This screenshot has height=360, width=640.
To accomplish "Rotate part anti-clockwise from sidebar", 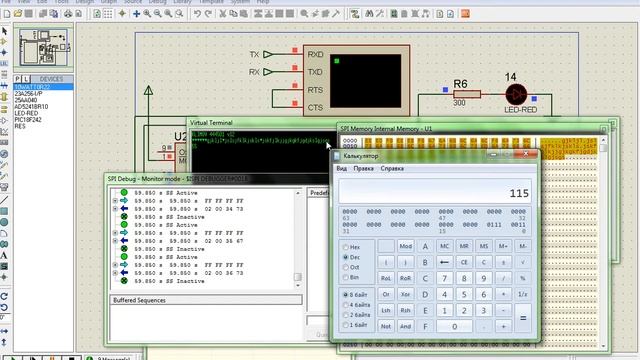I will pos(4,307).
